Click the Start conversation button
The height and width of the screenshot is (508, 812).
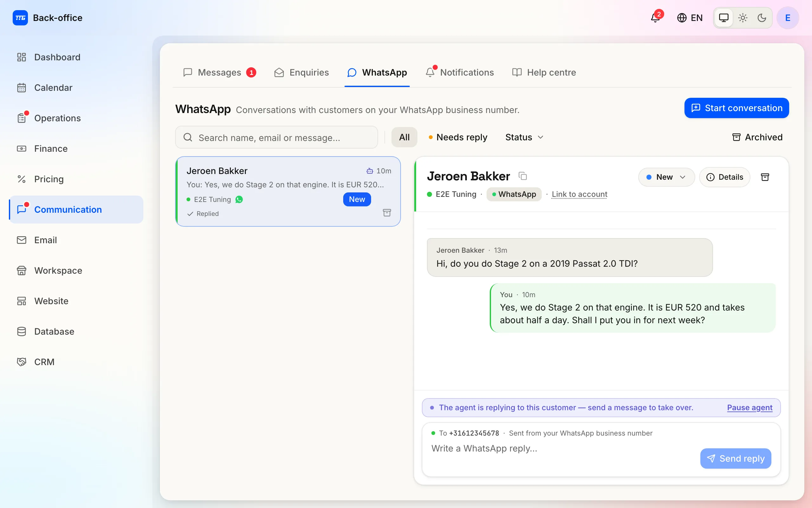pyautogui.click(x=737, y=108)
